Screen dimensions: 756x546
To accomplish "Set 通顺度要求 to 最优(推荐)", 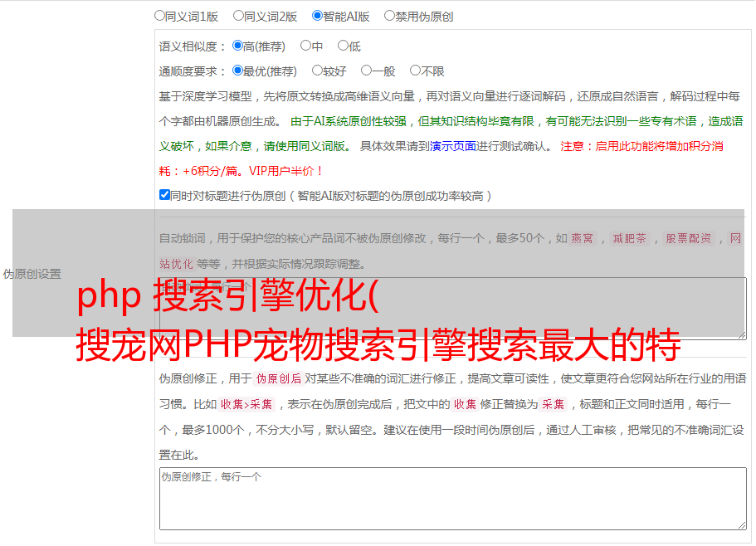I will pos(237,71).
